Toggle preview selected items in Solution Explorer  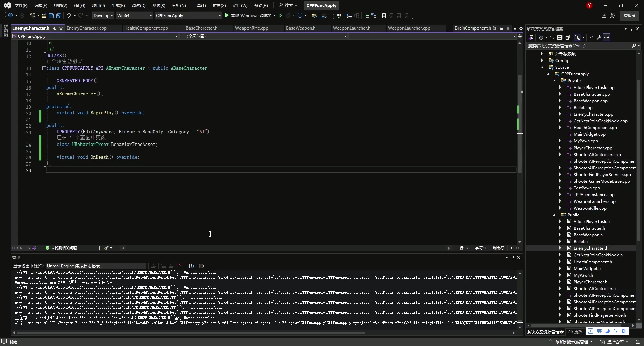[606, 37]
